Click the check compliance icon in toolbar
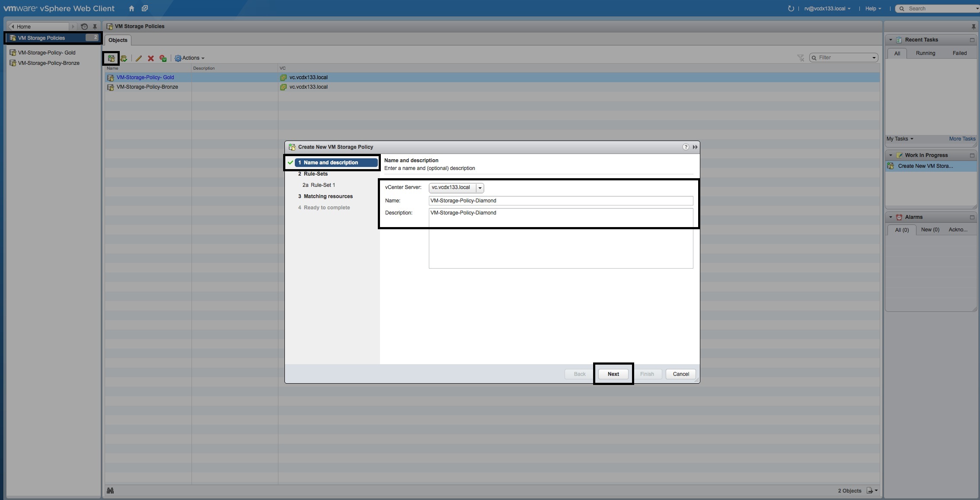The height and width of the screenshot is (500, 980). (x=163, y=58)
